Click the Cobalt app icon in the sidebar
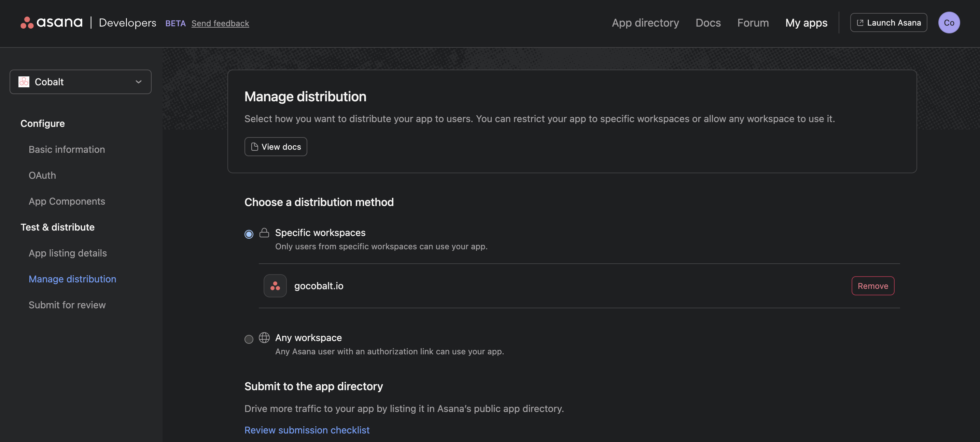This screenshot has width=980, height=442. pos(24,82)
